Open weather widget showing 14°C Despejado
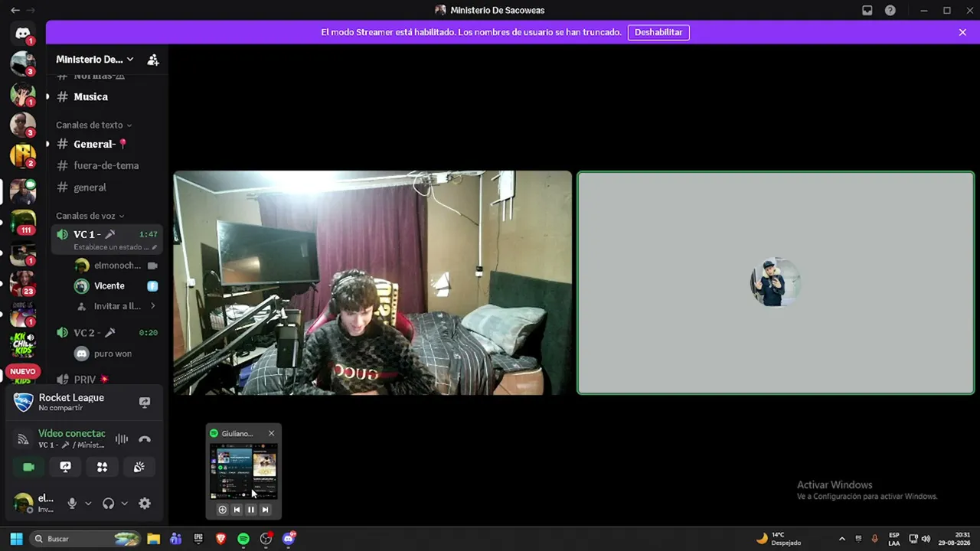980x551 pixels. [x=779, y=539]
